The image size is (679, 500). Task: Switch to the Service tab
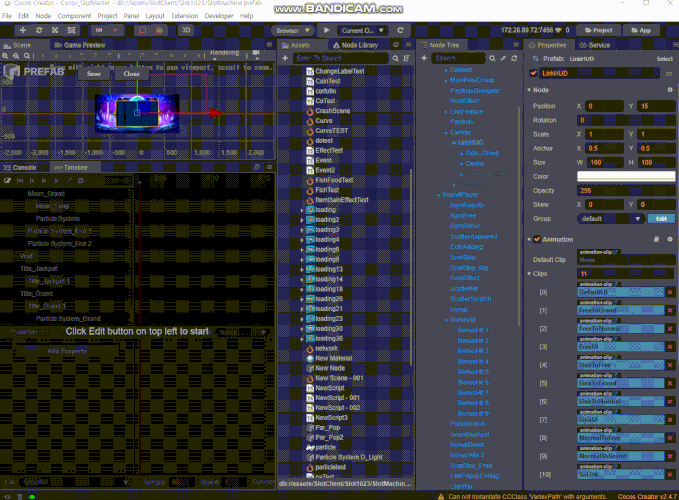click(595, 45)
